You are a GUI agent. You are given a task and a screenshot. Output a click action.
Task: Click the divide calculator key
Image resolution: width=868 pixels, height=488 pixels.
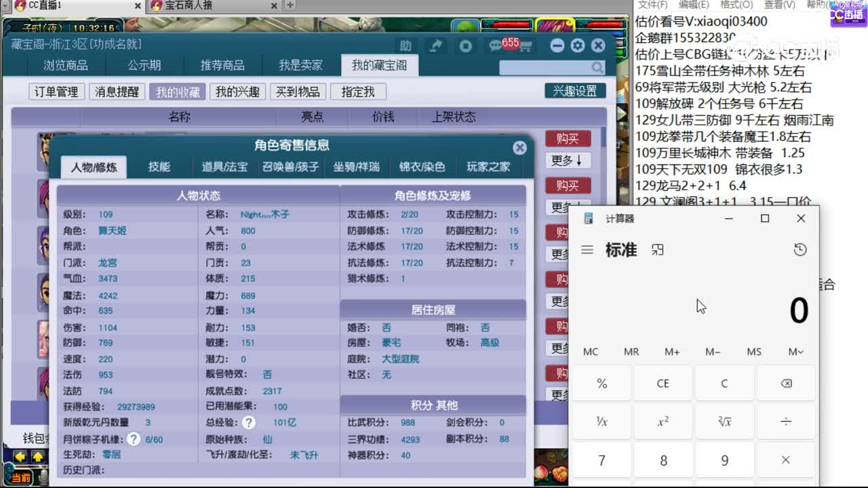pyautogui.click(x=785, y=422)
